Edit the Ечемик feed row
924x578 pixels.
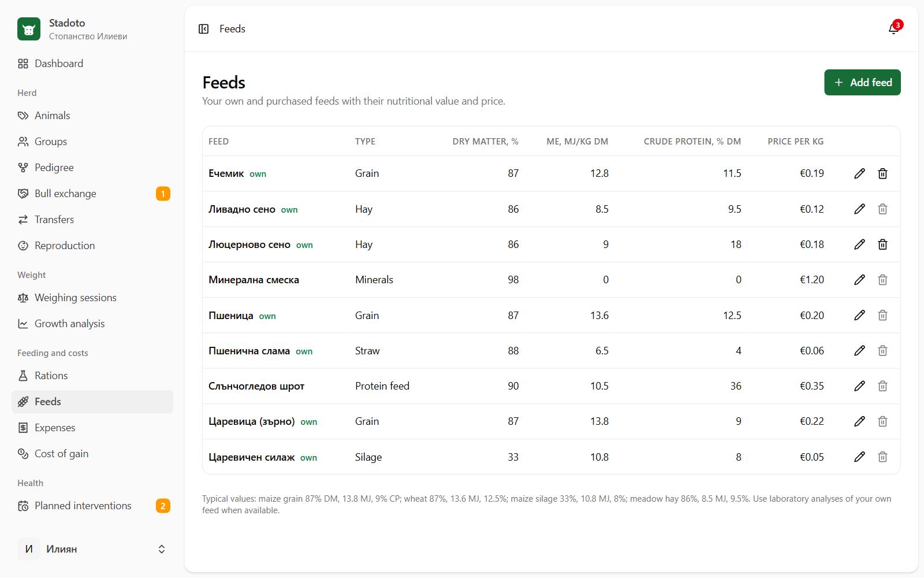pos(859,173)
